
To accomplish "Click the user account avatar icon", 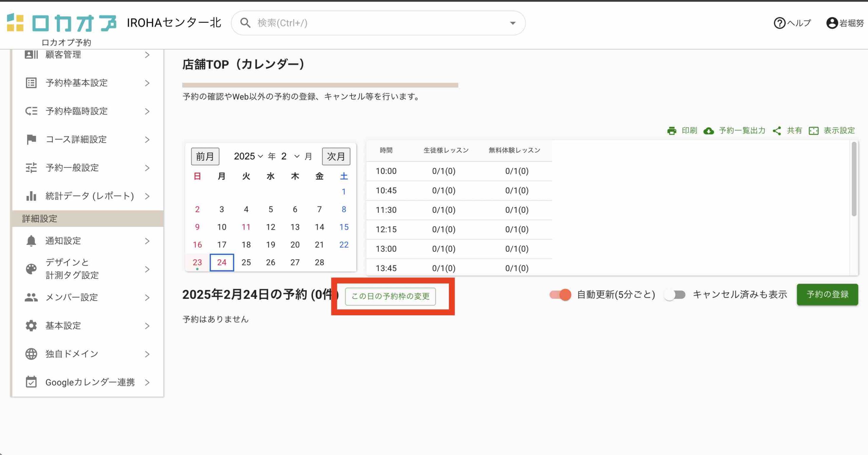I will [832, 23].
